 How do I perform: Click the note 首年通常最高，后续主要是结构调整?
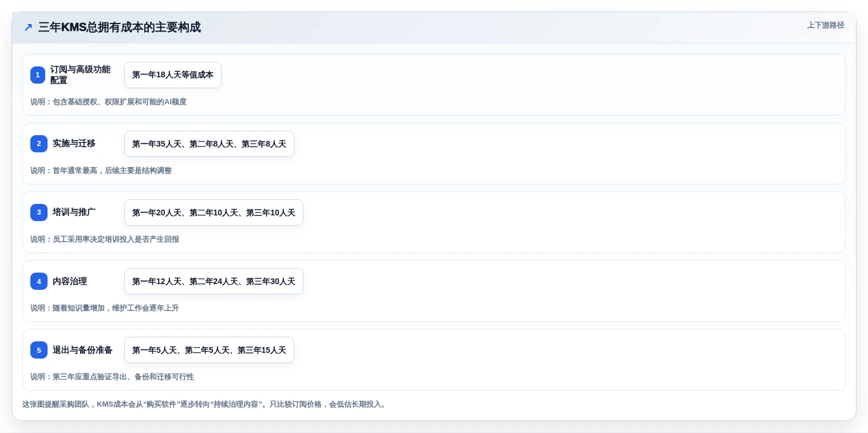101,171
